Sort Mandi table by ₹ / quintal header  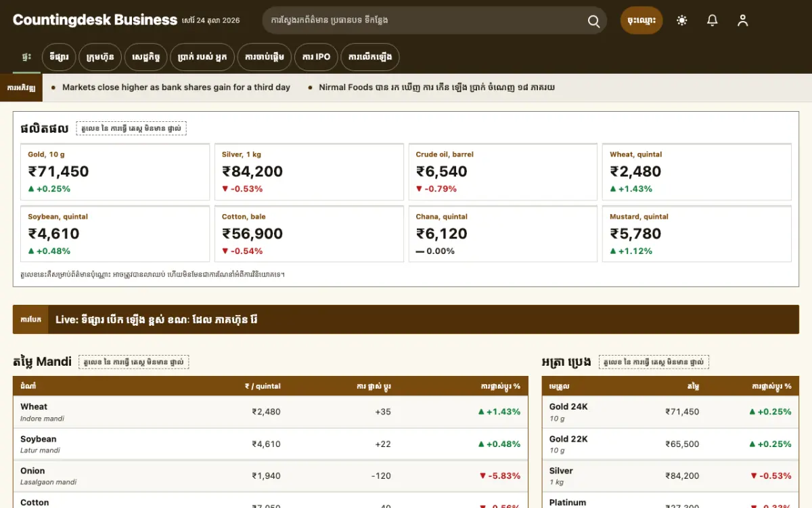click(263, 386)
